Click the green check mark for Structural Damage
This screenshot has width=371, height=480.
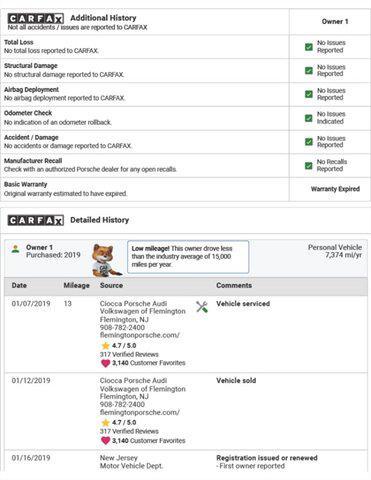(x=309, y=70)
